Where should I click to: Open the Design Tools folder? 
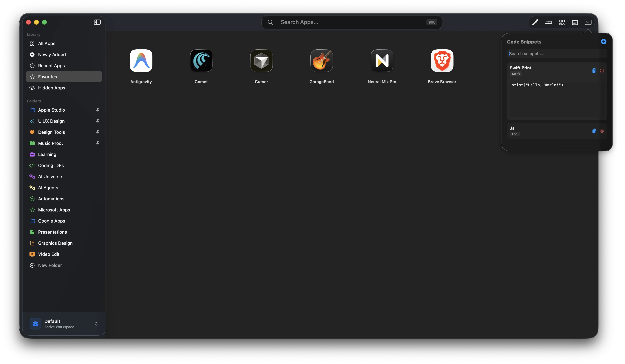coord(64,132)
